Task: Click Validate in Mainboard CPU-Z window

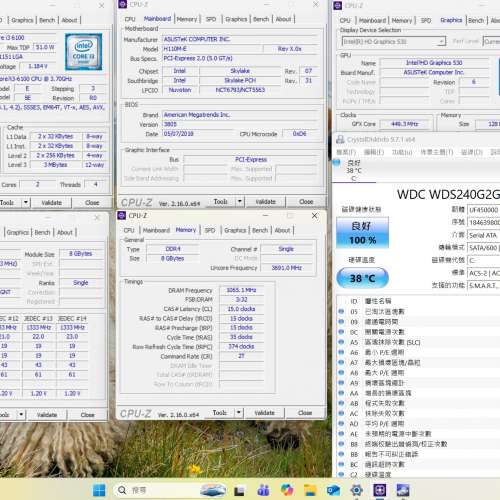Action: [265, 202]
